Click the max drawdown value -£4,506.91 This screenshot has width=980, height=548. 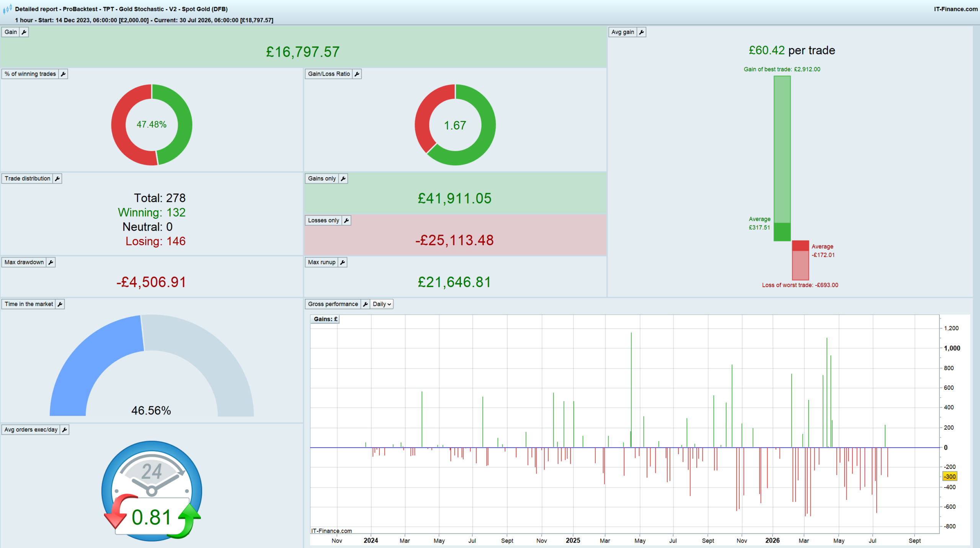tap(151, 282)
